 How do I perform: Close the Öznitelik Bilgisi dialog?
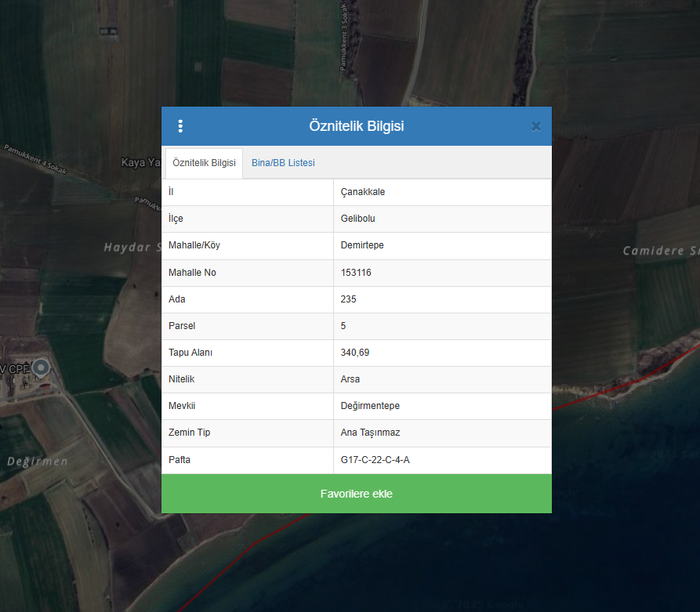pyautogui.click(x=536, y=126)
